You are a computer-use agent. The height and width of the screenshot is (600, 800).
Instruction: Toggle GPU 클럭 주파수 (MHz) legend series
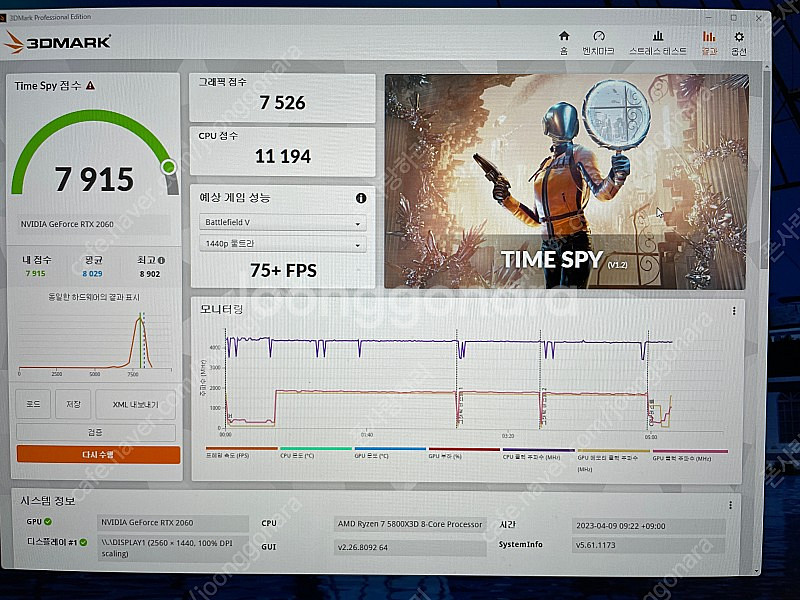pyautogui.click(x=690, y=455)
